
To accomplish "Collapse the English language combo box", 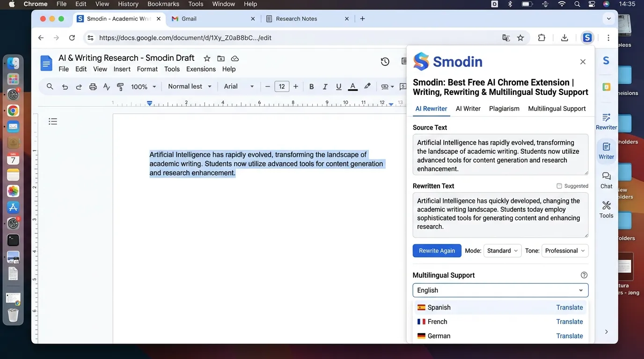I will 500,290.
